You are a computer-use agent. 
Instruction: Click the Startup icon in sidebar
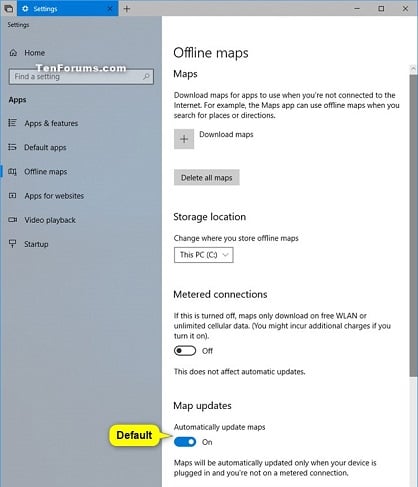point(12,244)
